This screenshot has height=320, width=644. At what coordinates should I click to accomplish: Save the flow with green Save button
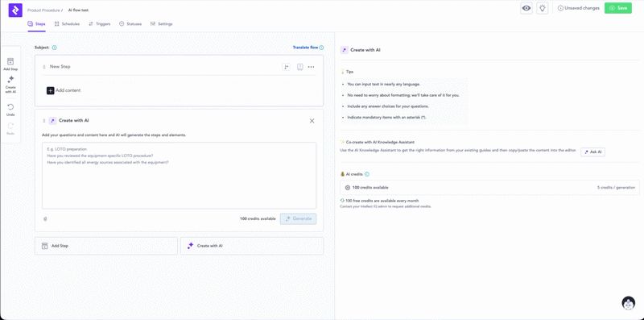[617, 8]
